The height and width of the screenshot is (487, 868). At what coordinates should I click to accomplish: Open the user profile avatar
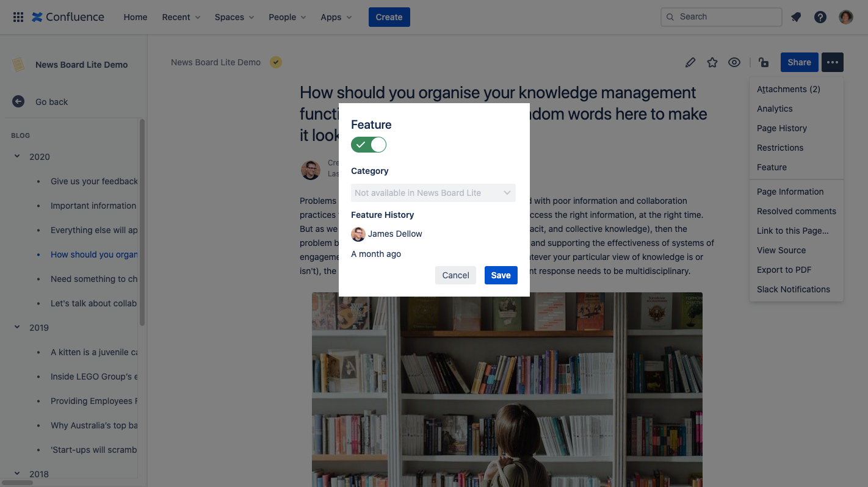846,17
